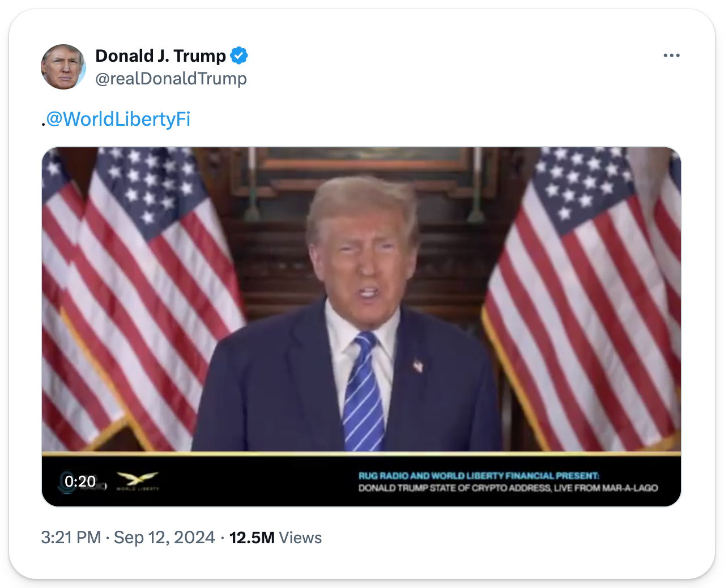Screen dimensions: 724x588
Task: Open the @WorldLibertyFi mention link
Action: (x=118, y=119)
